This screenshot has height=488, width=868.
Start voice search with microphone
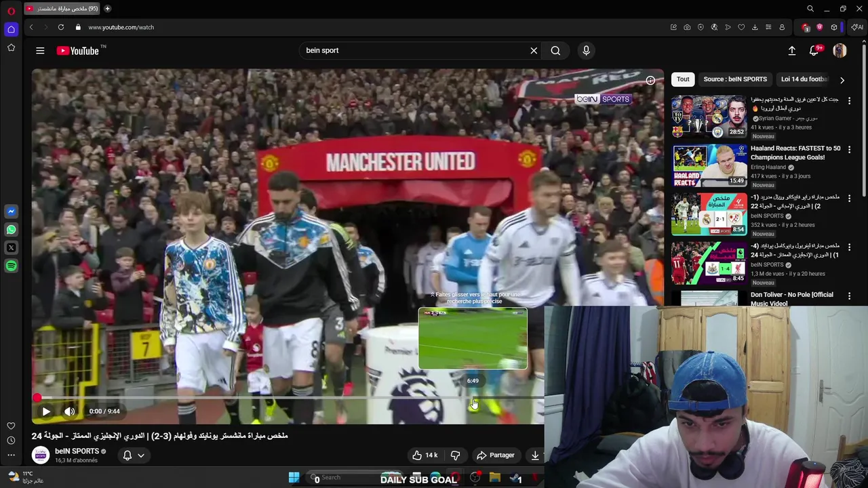tap(587, 50)
